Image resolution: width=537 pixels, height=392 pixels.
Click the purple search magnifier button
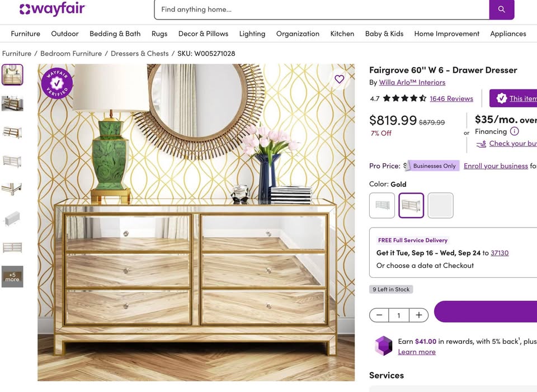[x=501, y=10]
